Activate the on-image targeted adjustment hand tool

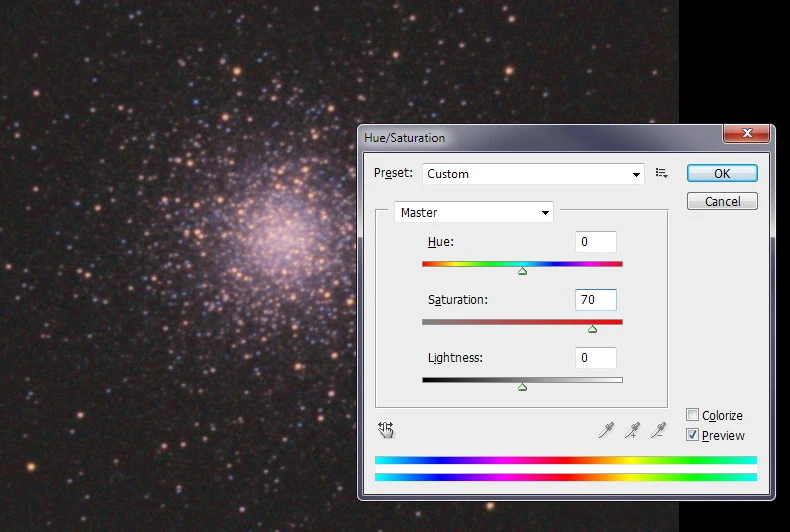386,430
